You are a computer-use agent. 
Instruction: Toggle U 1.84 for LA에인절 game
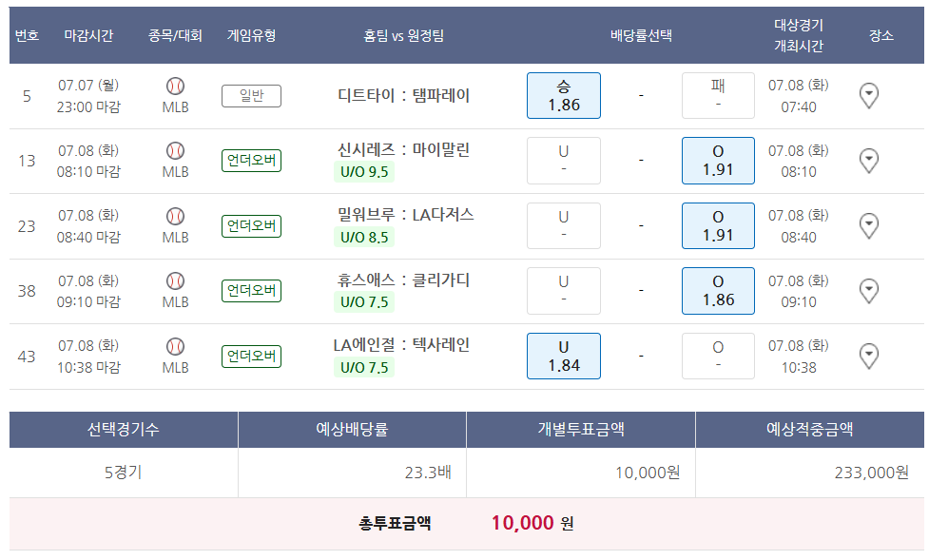[x=564, y=356]
